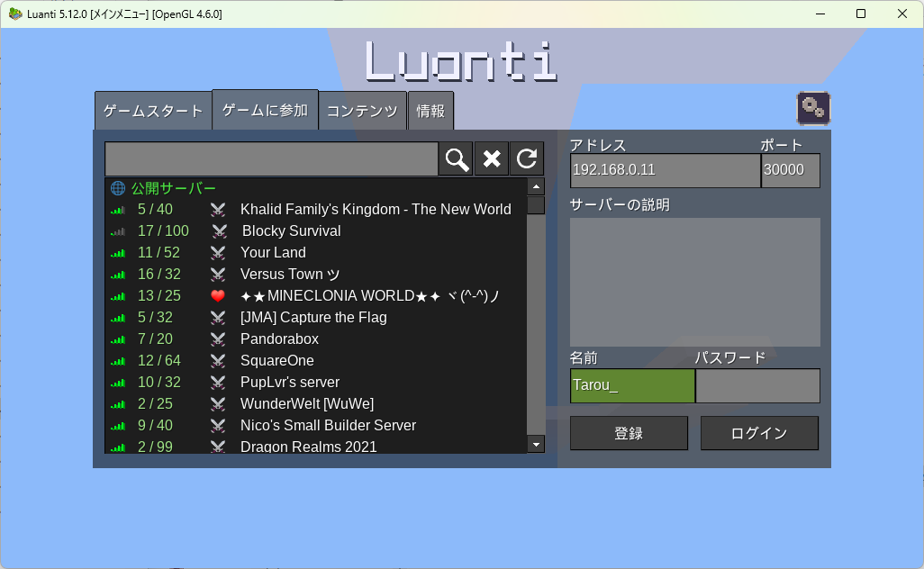The height and width of the screenshot is (569, 924).
Task: Open settings via the gears icon
Action: (x=813, y=108)
